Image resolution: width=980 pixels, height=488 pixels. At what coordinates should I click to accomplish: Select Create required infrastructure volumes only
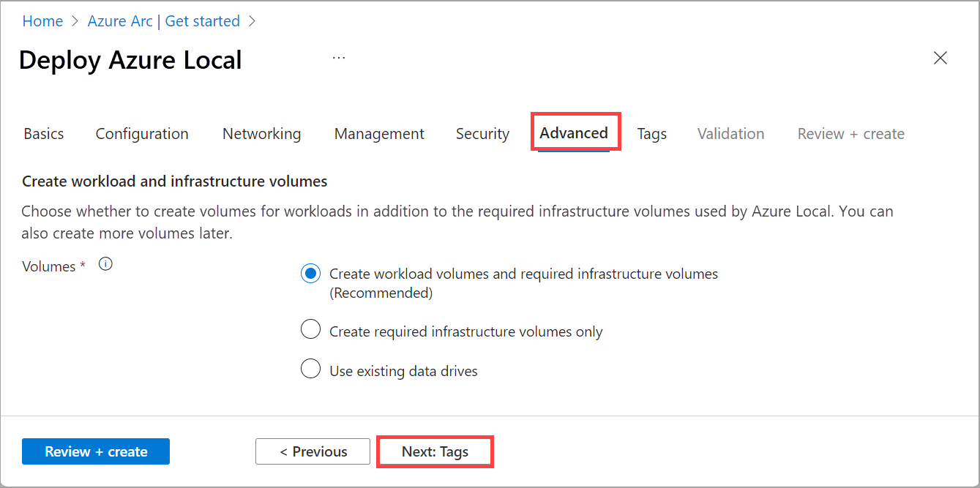coord(311,330)
